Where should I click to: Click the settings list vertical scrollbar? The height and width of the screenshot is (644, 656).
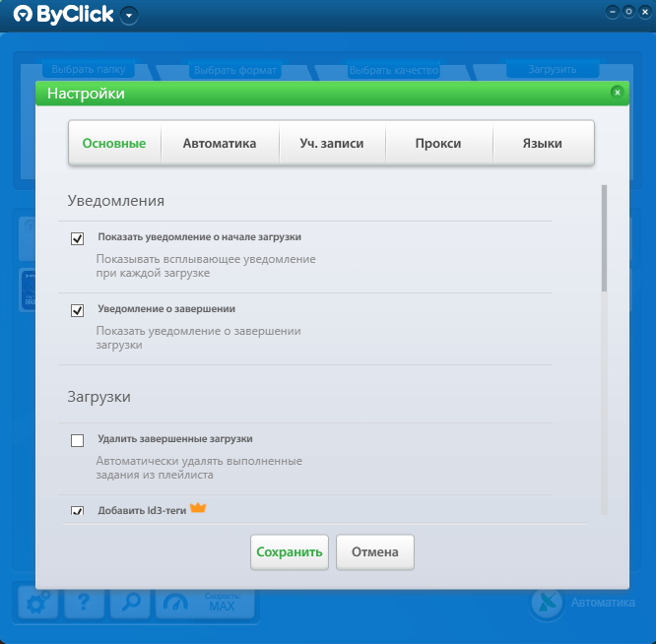point(604,350)
